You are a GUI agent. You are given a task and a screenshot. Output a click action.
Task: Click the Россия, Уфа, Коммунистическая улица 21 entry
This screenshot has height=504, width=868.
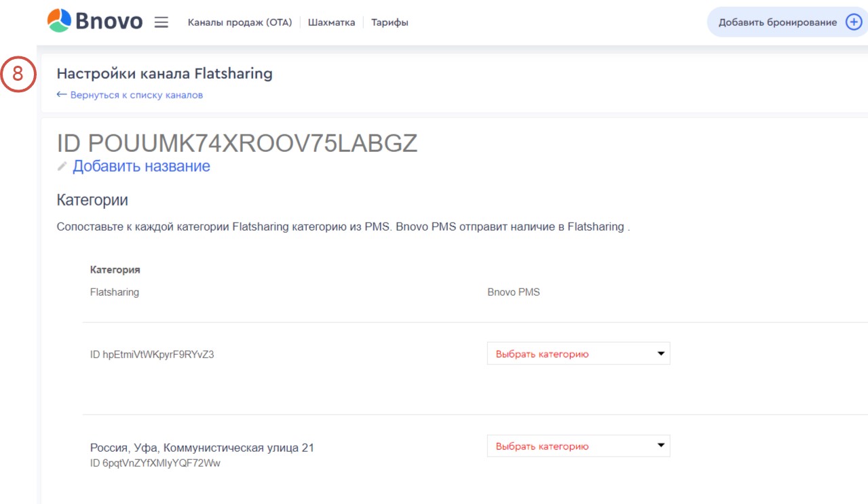[x=202, y=448]
